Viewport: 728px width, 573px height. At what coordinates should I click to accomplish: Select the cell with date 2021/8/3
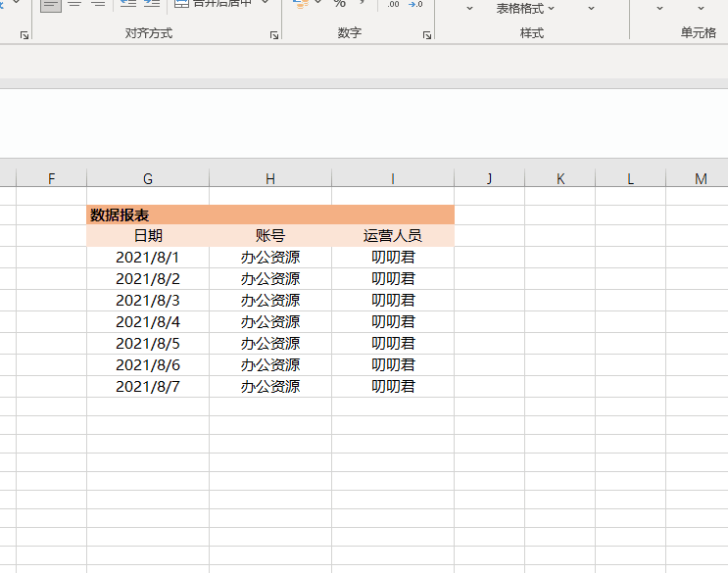[148, 300]
